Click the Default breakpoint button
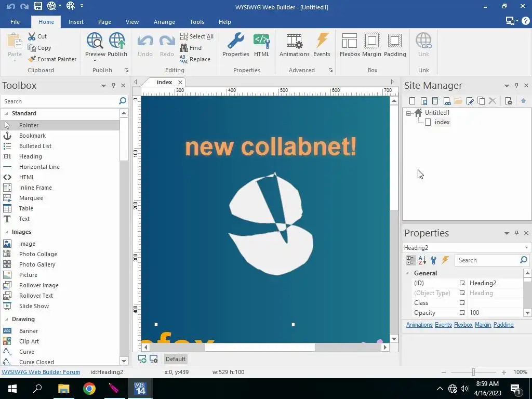This screenshot has width=532, height=399. pyautogui.click(x=176, y=359)
